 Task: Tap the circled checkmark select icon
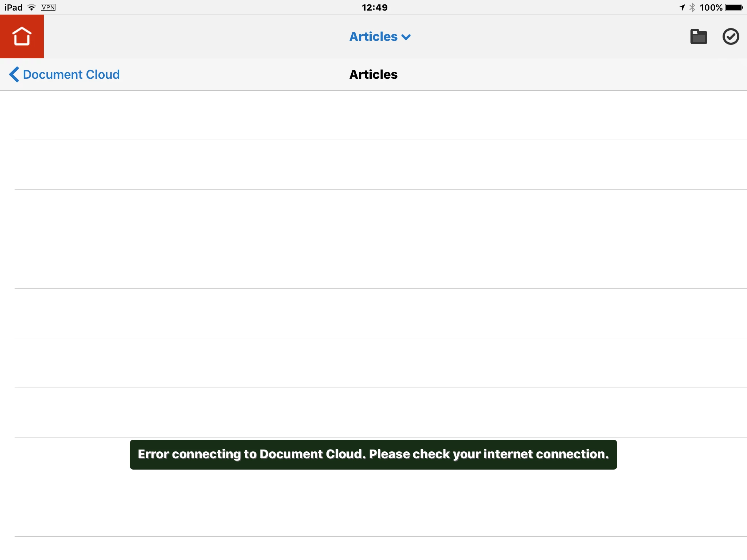pos(731,37)
